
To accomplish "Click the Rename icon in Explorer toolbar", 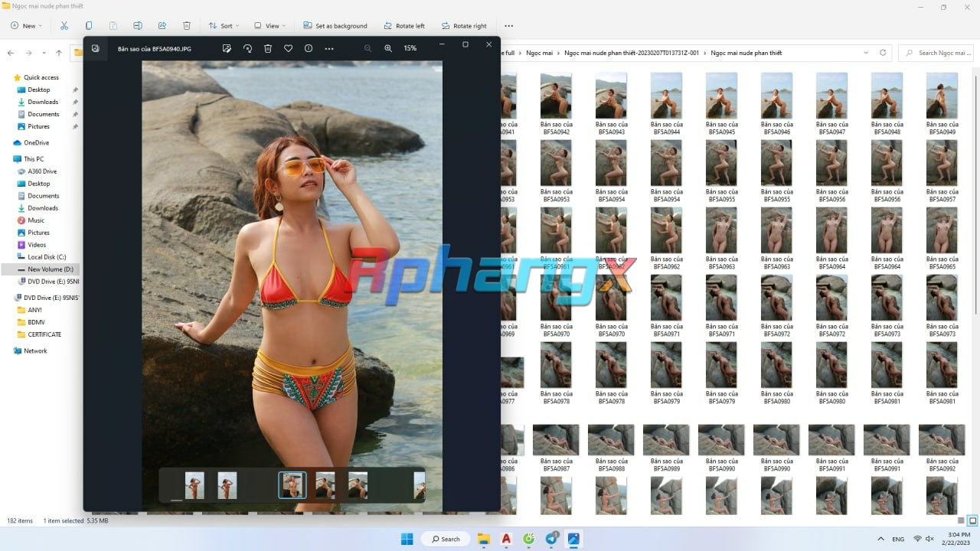I will point(138,25).
